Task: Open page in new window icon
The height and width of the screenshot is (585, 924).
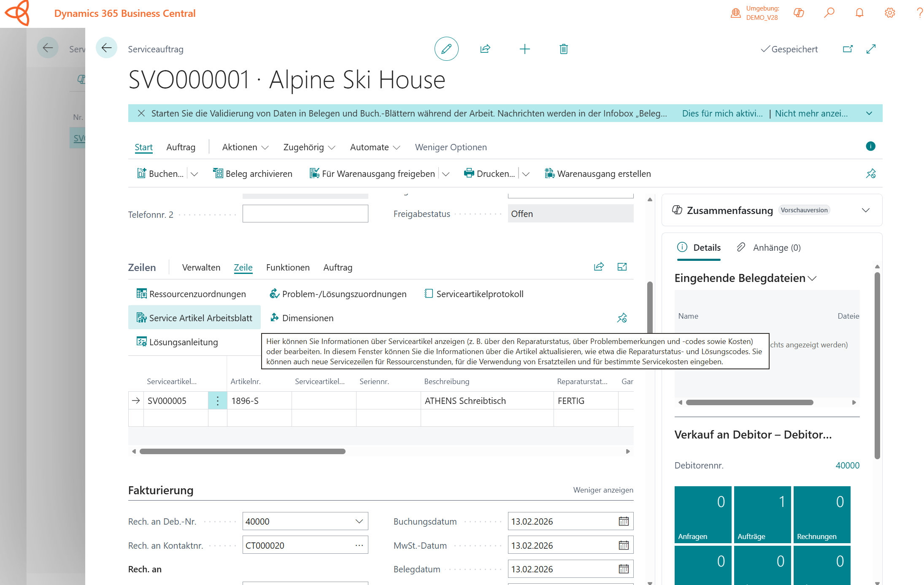Action: pyautogui.click(x=848, y=49)
